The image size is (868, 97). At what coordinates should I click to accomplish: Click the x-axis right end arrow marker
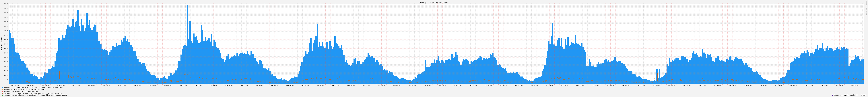point(865,84)
